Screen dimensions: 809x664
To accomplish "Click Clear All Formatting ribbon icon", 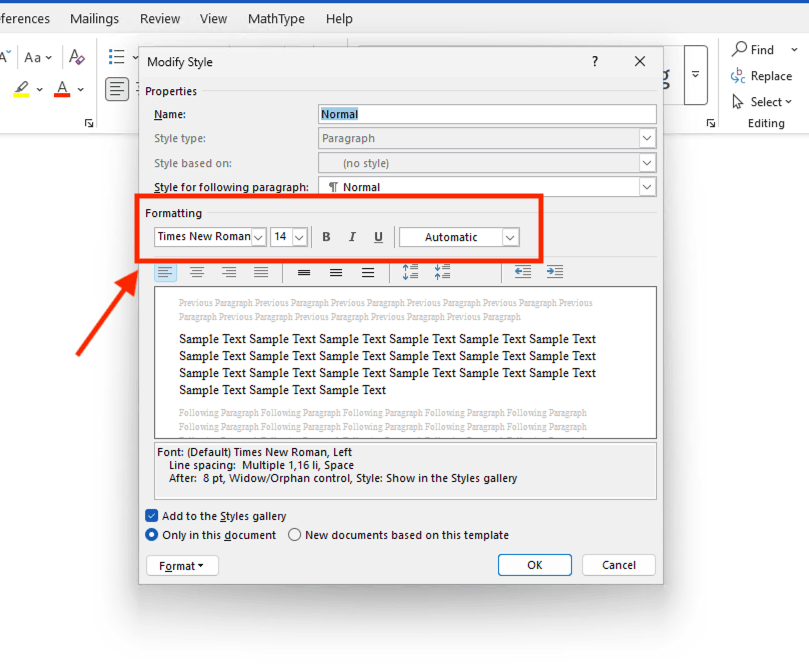I will point(77,57).
